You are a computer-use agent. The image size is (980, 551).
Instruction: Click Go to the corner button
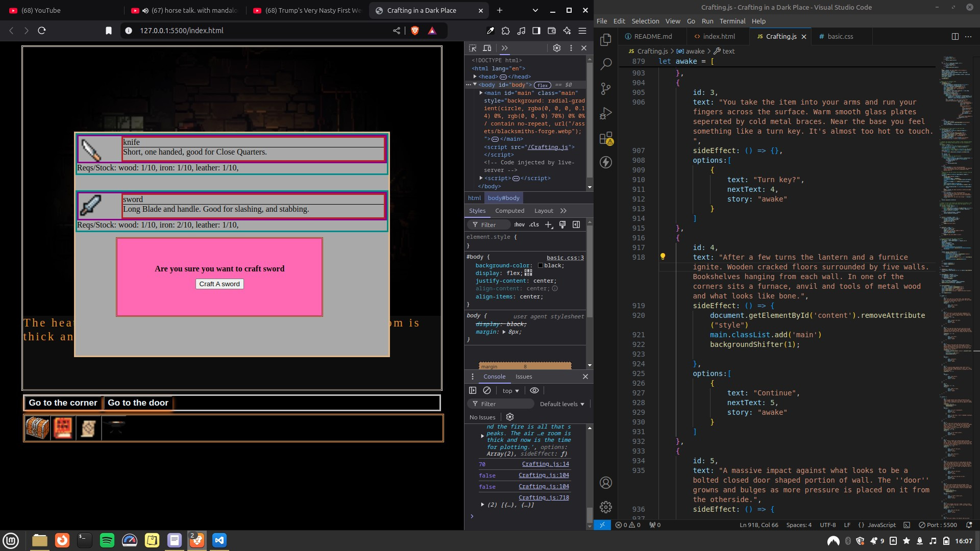coord(63,403)
